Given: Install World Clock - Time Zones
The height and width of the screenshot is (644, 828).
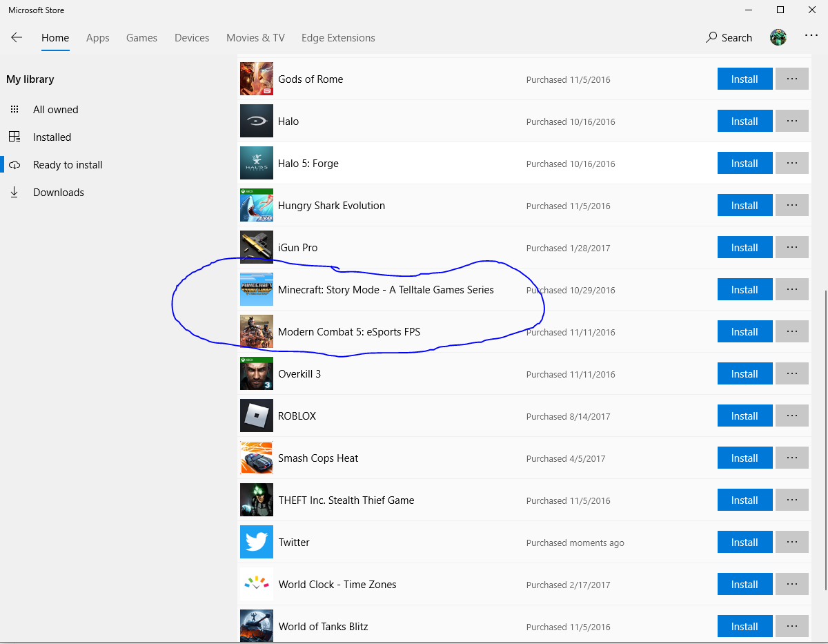Looking at the screenshot, I should point(745,585).
